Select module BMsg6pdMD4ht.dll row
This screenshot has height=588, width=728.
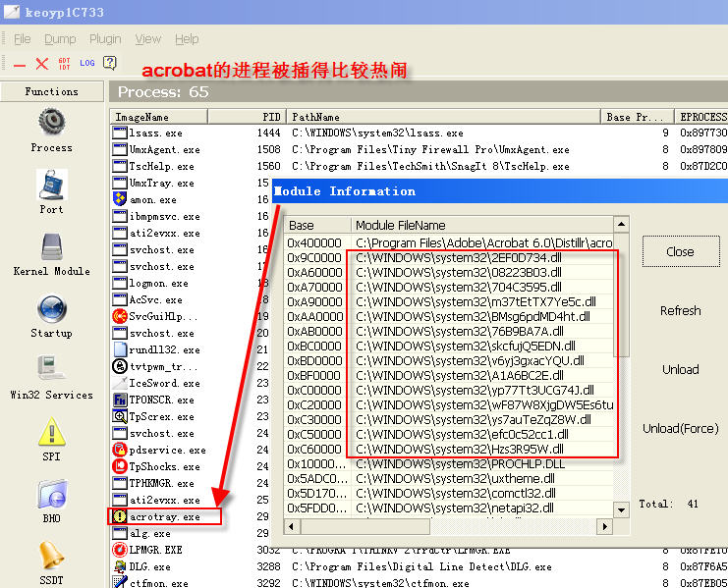tap(449, 317)
